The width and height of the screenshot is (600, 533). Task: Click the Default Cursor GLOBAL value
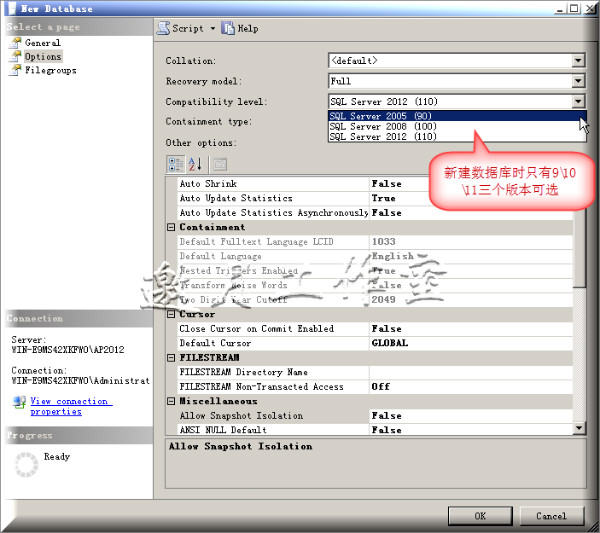point(390,343)
